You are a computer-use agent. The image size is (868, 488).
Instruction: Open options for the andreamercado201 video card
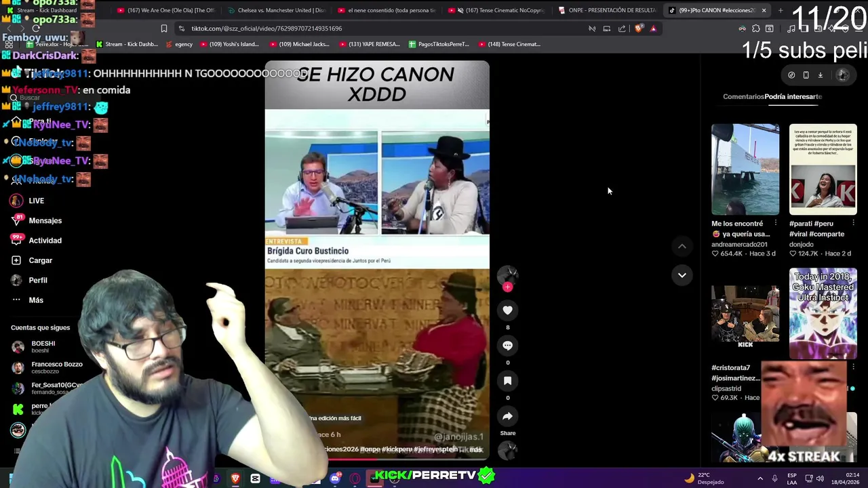coord(775,223)
